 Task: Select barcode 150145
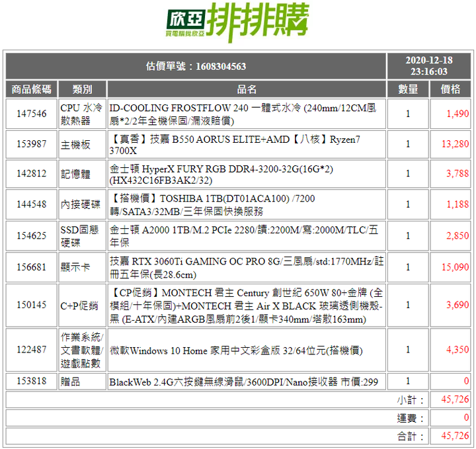(x=32, y=305)
